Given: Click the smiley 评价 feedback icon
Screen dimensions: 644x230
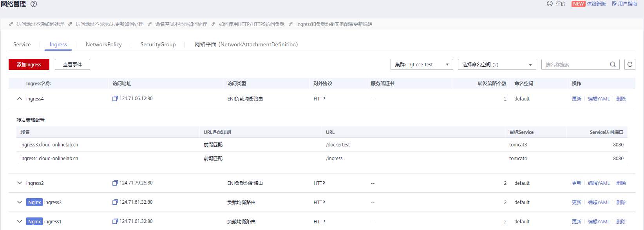Looking at the screenshot, I should [550, 4].
